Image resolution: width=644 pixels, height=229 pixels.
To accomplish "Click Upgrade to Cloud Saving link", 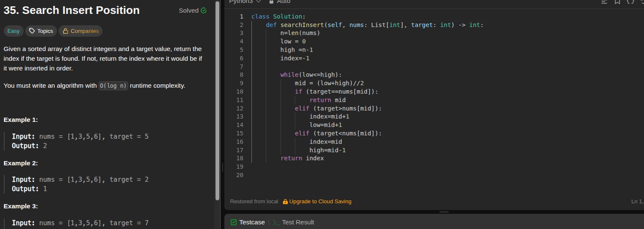I will (320, 202).
